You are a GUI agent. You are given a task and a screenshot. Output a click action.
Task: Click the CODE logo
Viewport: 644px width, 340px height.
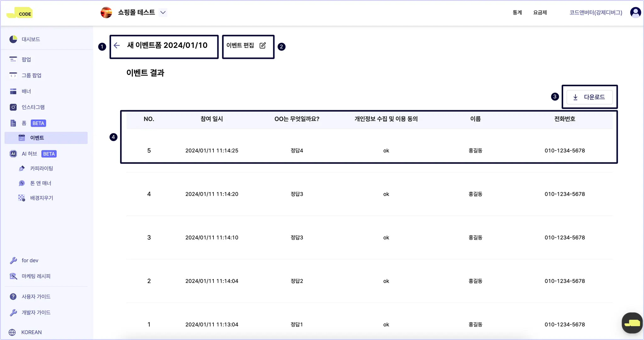click(19, 13)
